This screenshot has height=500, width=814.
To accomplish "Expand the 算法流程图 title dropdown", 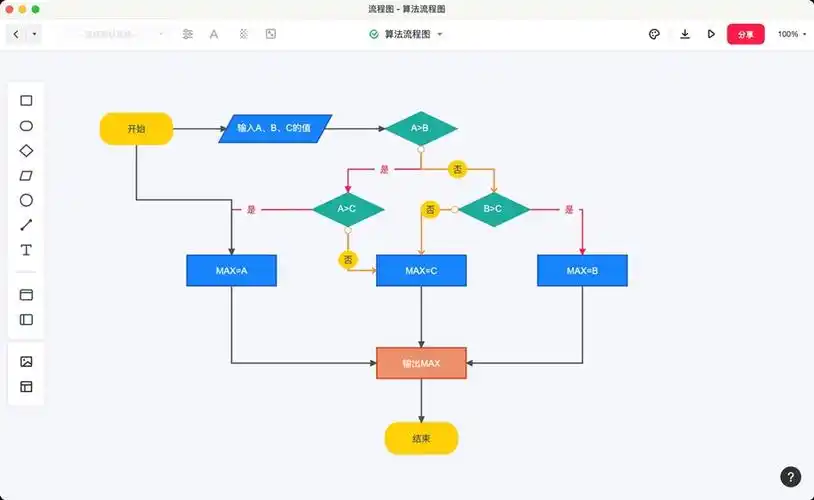I will (440, 34).
